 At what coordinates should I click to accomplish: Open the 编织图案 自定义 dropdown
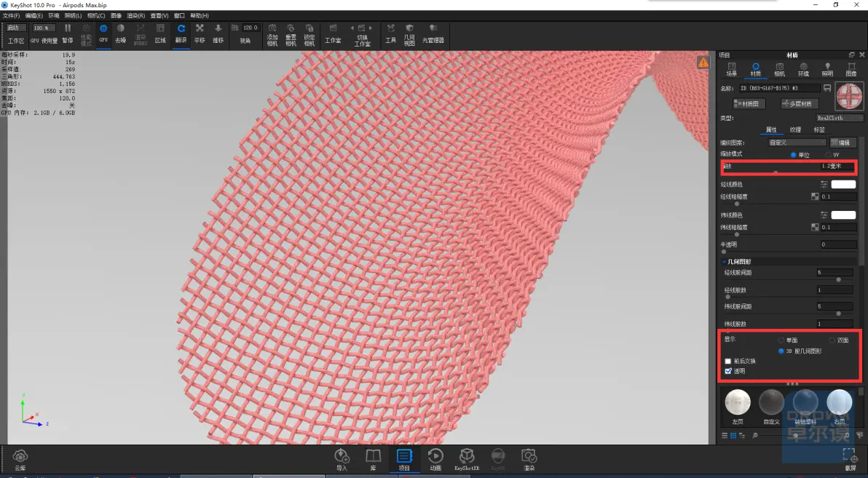[x=797, y=143]
